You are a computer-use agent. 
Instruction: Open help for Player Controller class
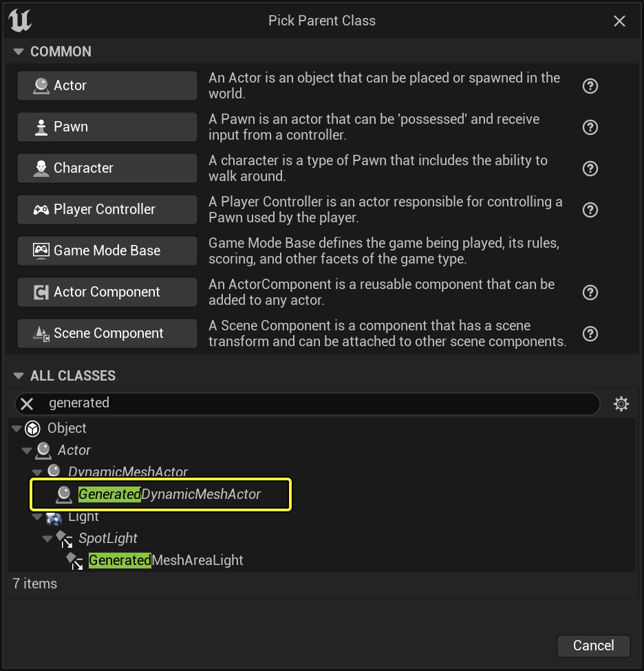(590, 210)
